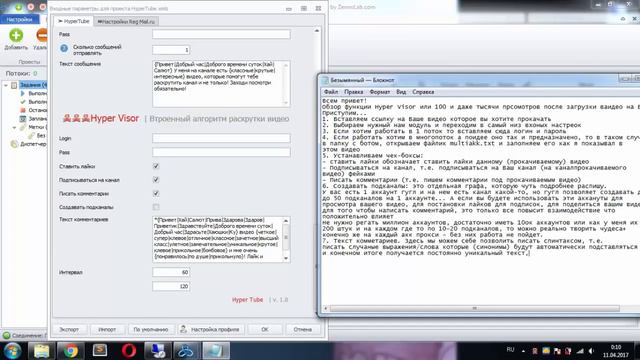The image size is (640, 360).
Task: Select the Заплан... scheduled tasks row
Action: click(x=34, y=119)
